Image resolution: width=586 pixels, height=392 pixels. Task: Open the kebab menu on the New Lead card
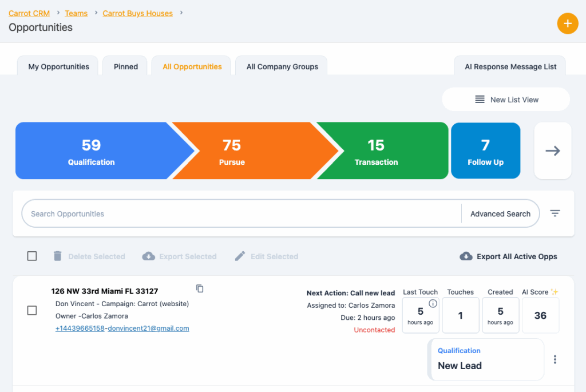pos(555,359)
